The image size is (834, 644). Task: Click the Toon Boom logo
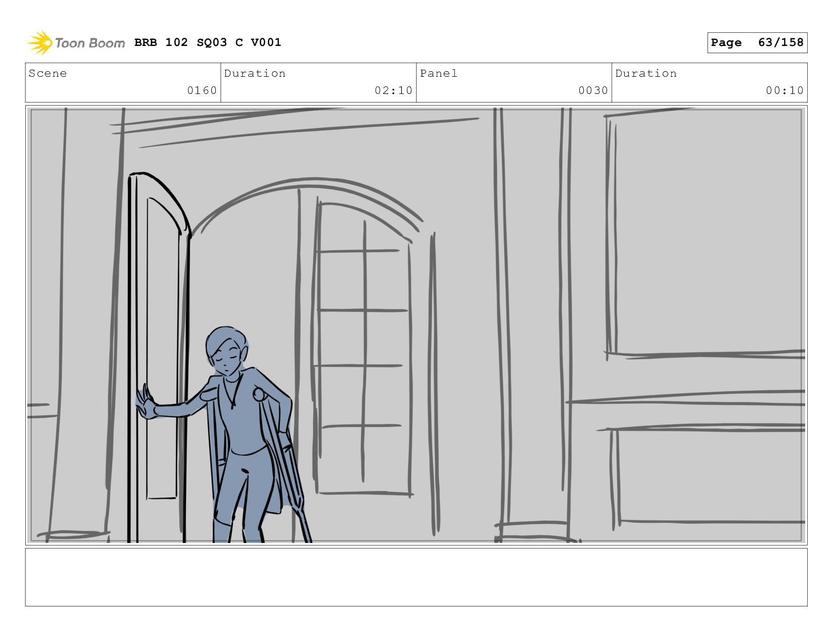pos(76,42)
